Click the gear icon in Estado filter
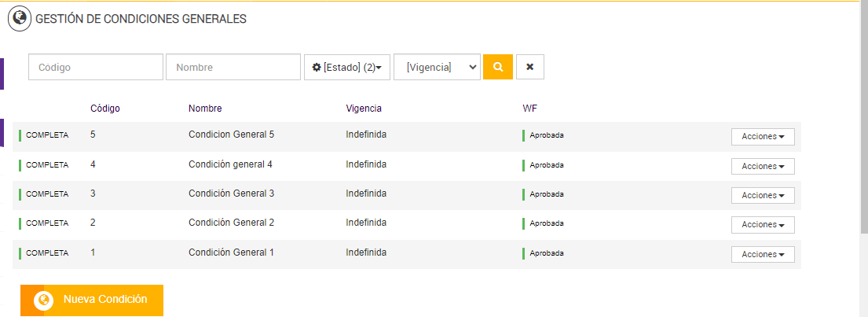 point(317,68)
